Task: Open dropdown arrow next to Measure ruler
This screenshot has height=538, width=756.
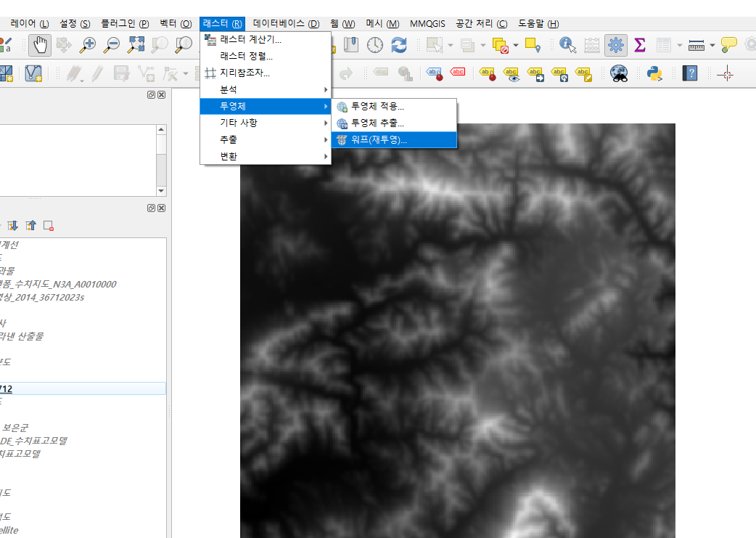Action: coord(712,45)
